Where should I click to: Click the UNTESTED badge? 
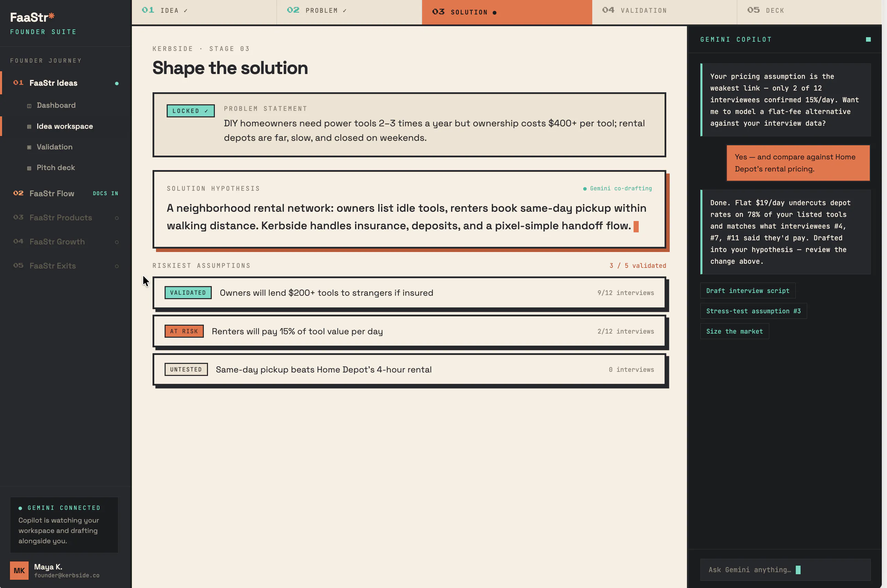(x=186, y=370)
